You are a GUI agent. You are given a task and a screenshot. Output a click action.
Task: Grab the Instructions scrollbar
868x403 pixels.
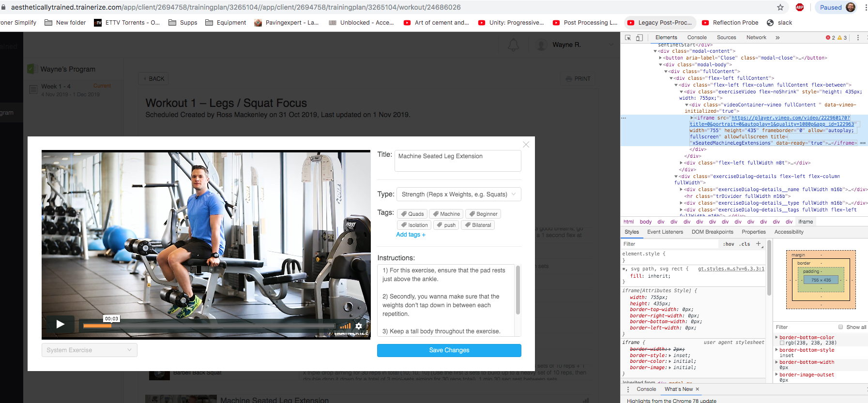(518, 290)
